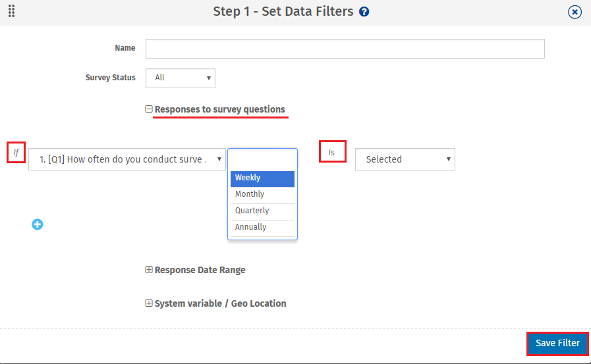Click the Responses to survey questions label
The height and width of the screenshot is (364, 591).
click(x=220, y=109)
